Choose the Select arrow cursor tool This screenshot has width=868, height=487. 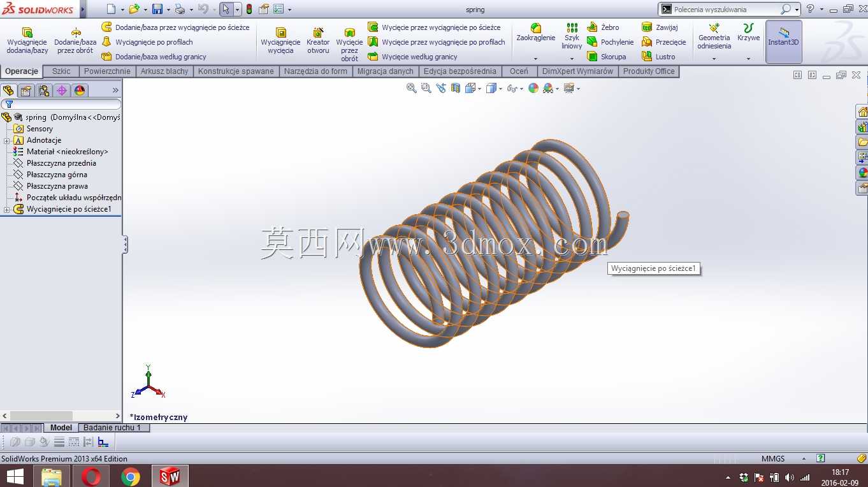[x=226, y=9]
